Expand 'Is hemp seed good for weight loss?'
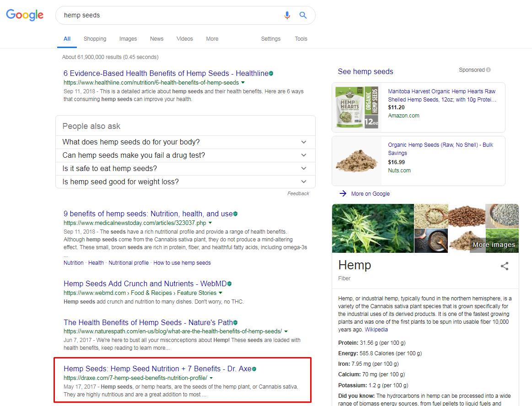 (185, 182)
